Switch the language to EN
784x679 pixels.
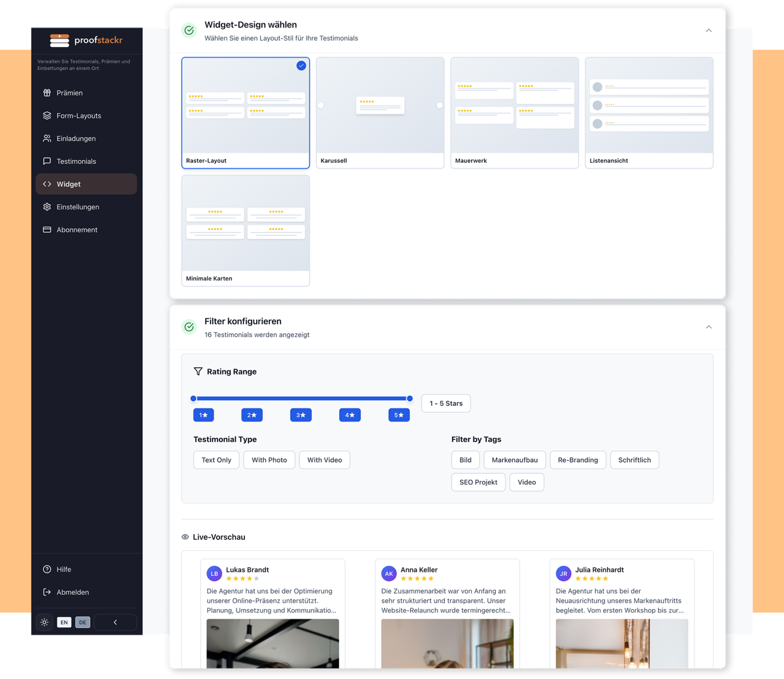pos(63,622)
